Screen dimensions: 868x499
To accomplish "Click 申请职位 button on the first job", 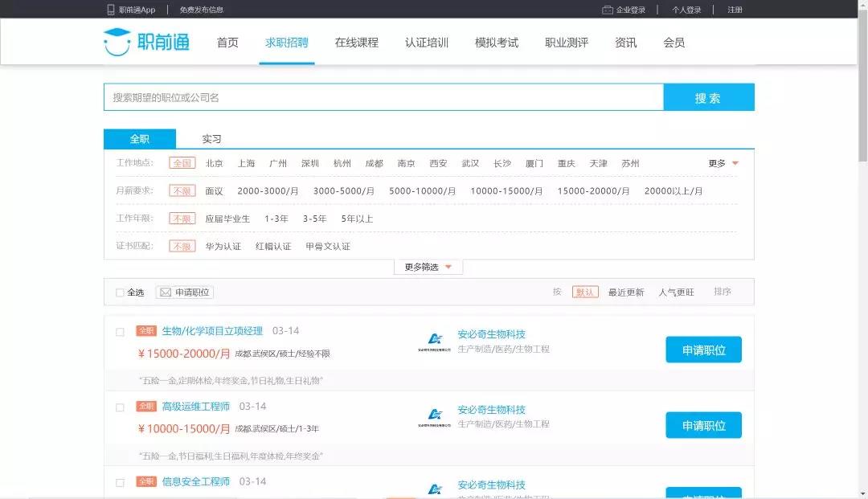I will click(703, 350).
